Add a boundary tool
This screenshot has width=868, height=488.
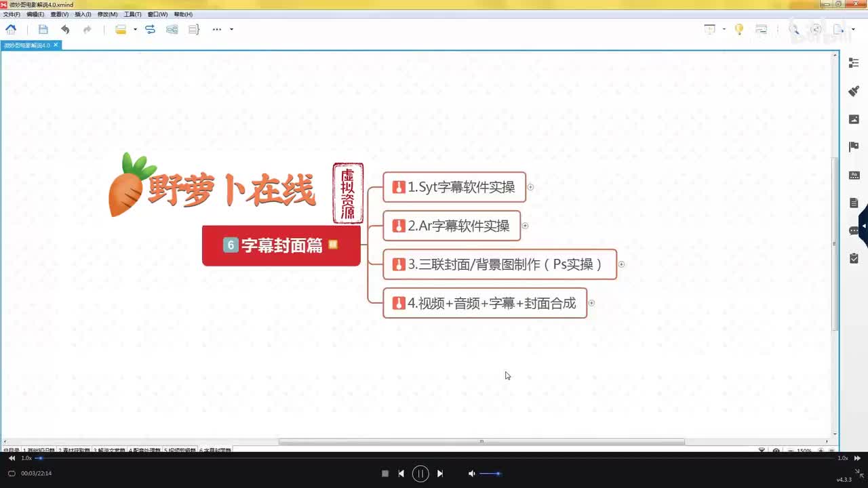[172, 29]
